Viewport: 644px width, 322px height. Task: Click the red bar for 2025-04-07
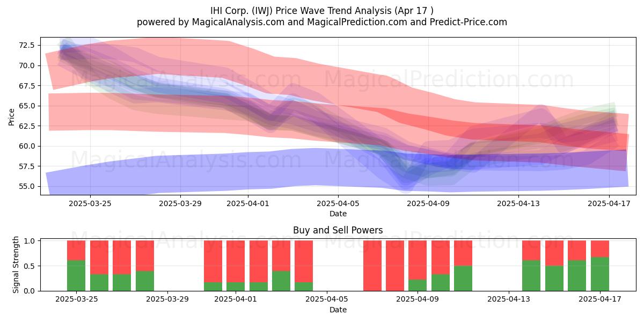[372, 266]
